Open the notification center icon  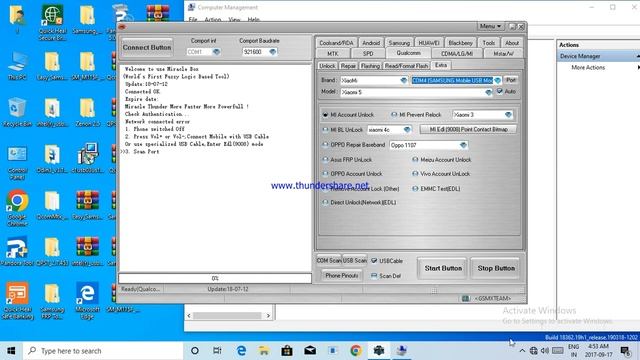click(x=625, y=351)
